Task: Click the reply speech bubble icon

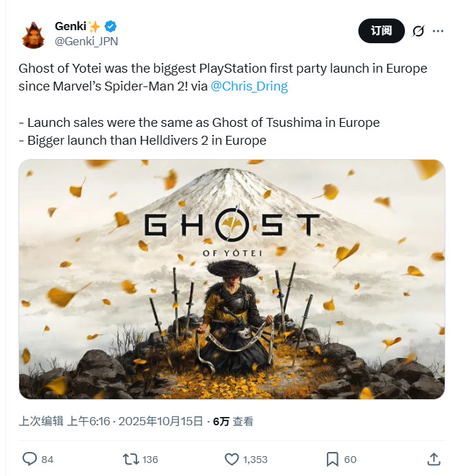Action: (x=29, y=459)
